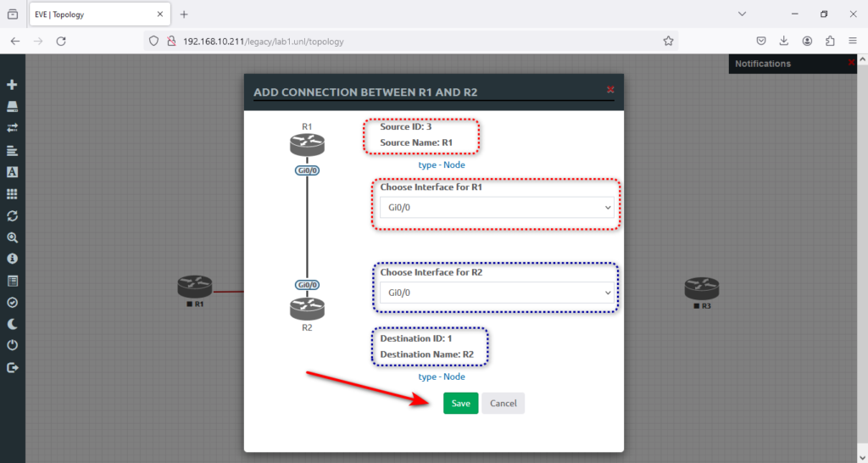
Task: Open the Networks arrows sidebar icon
Action: [x=12, y=128]
